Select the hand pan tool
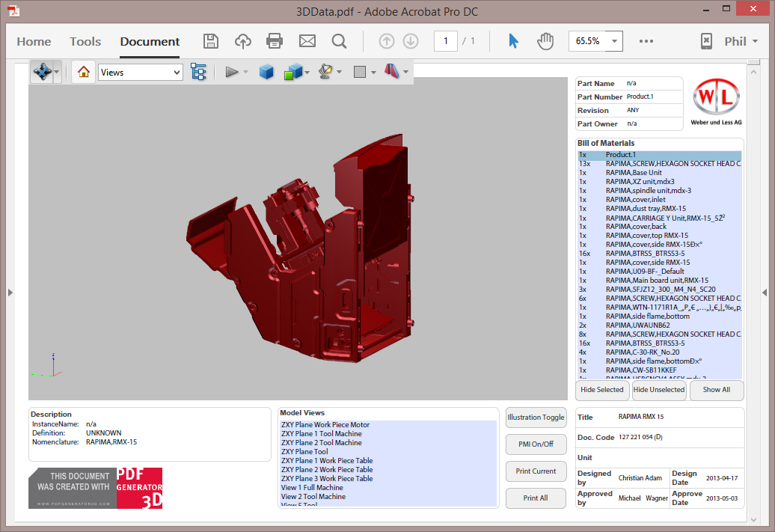Screen dimensions: 775x532 click(x=545, y=41)
